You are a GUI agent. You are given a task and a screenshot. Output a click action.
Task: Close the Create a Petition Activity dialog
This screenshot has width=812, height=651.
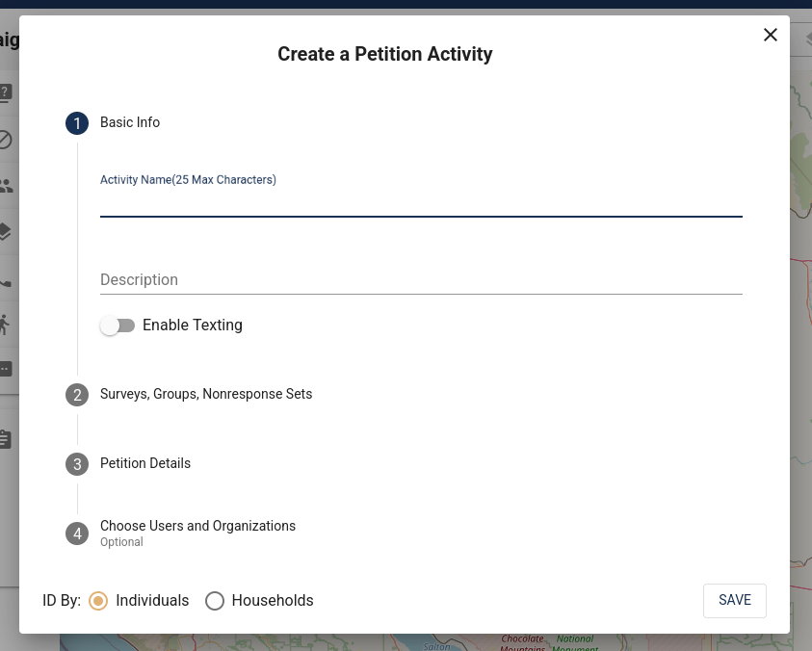pos(770,35)
